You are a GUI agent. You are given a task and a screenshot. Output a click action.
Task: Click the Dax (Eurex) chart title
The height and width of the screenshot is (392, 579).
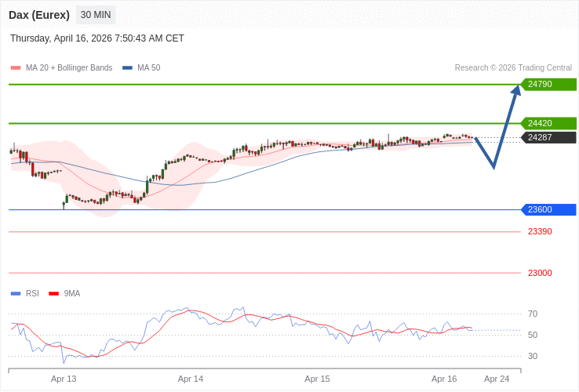click(x=39, y=15)
